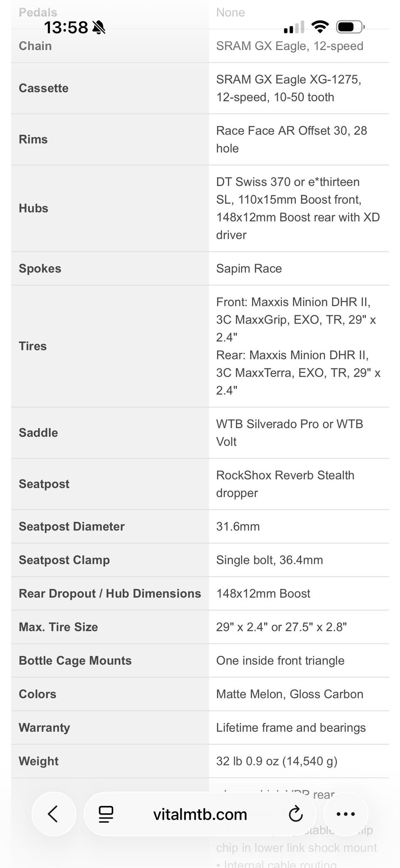Tap Lifetime frame and bearings warranty text
The width and height of the screenshot is (400, 868).
coord(291,727)
